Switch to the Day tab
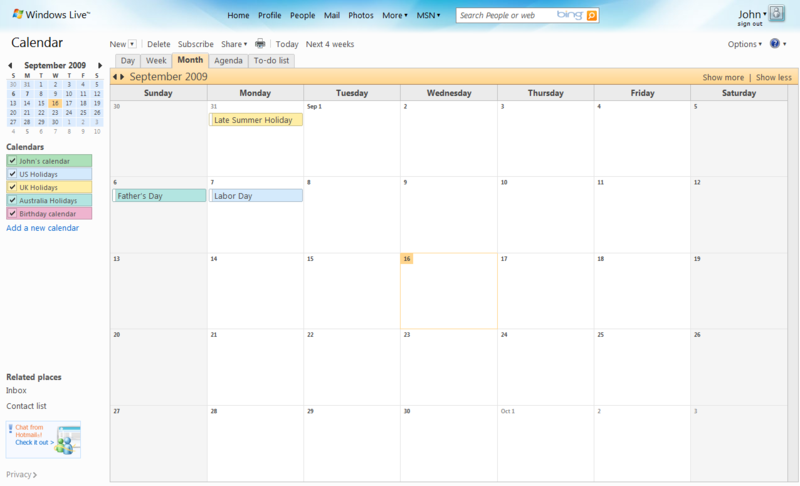Image resolution: width=800 pixels, height=486 pixels. pos(128,61)
